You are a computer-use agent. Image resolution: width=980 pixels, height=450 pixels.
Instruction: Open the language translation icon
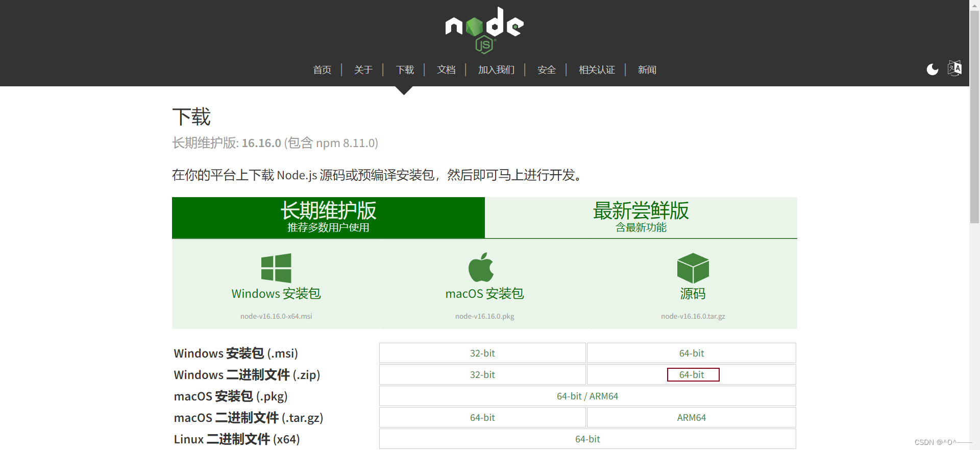coord(955,68)
